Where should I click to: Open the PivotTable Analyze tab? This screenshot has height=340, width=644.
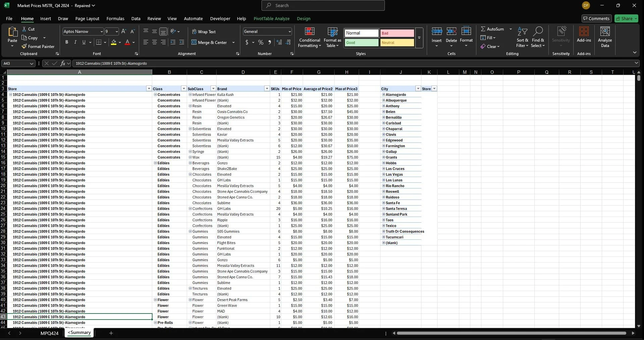tap(272, 19)
